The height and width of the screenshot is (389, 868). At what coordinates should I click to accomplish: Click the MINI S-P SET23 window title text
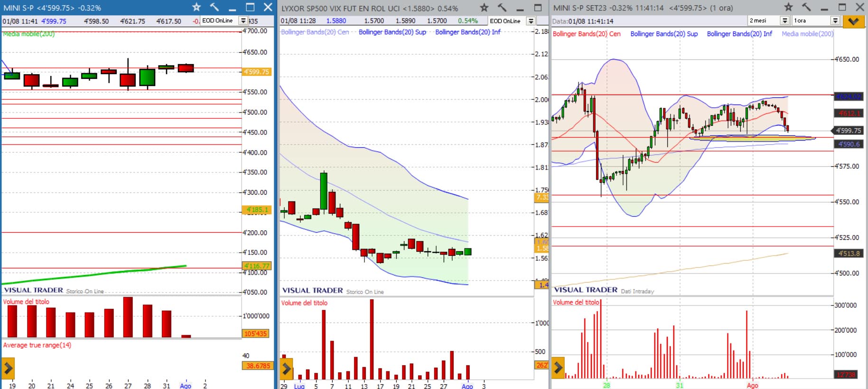tap(643, 8)
